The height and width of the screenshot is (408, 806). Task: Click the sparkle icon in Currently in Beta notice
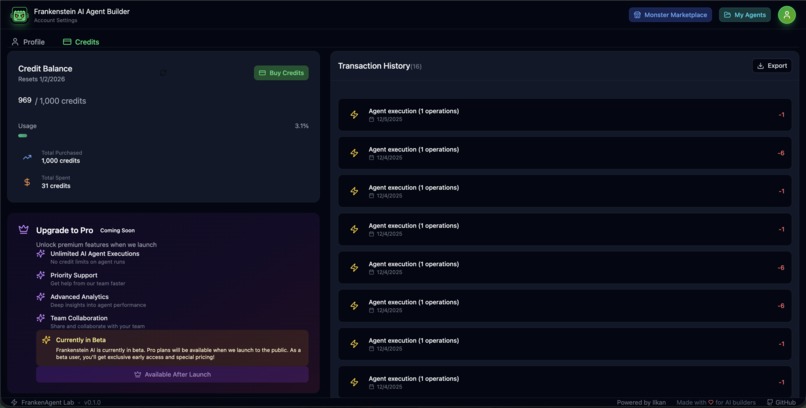pyautogui.click(x=46, y=340)
